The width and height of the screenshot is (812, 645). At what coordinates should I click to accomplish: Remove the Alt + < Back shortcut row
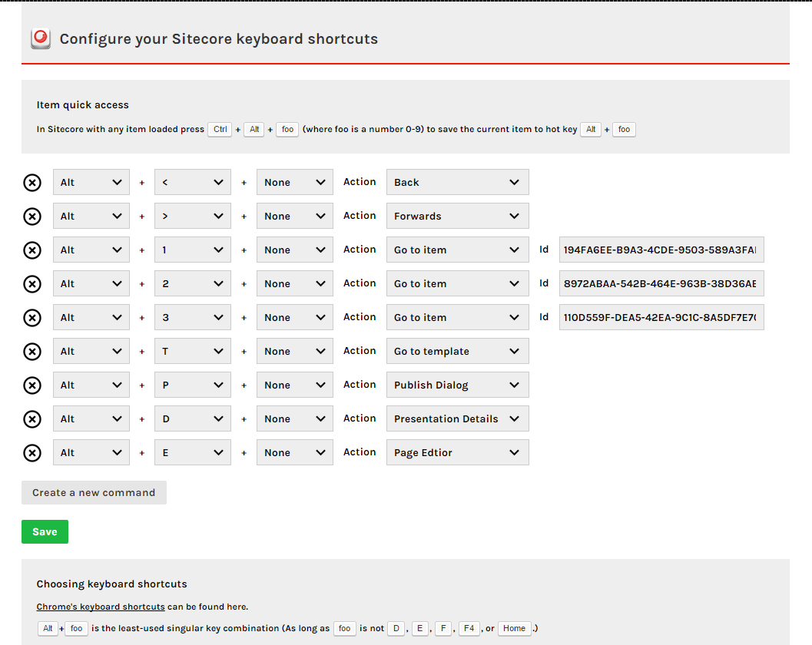[x=32, y=183]
